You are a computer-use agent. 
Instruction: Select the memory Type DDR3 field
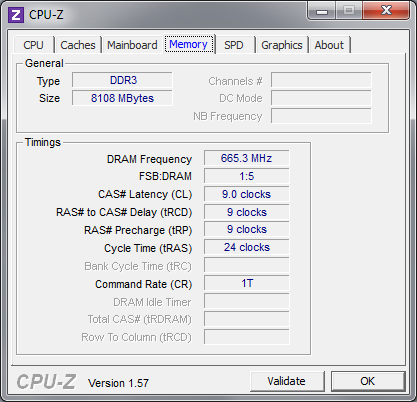[x=122, y=80]
